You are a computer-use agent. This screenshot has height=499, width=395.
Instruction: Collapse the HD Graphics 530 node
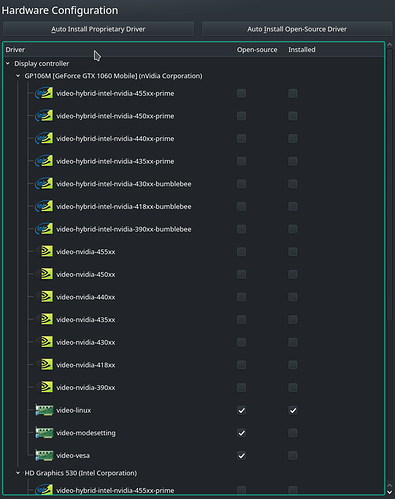18,473
